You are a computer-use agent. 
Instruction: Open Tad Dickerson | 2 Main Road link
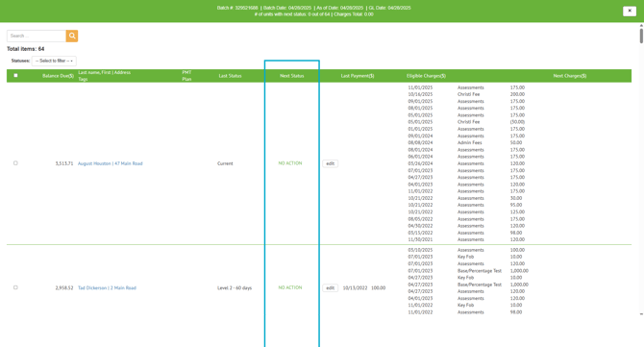pos(107,287)
